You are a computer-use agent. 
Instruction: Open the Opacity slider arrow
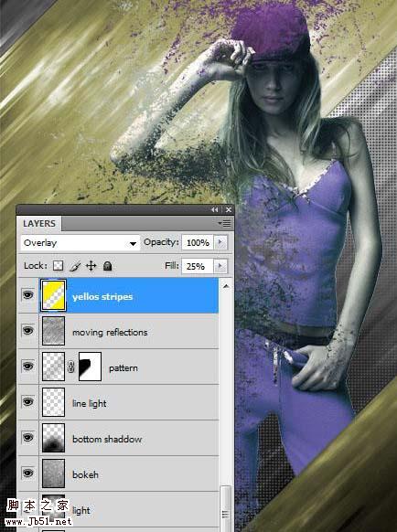tap(220, 242)
